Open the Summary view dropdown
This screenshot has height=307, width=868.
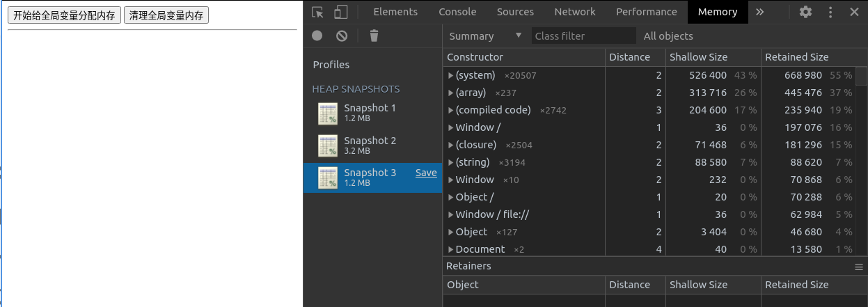tap(485, 36)
